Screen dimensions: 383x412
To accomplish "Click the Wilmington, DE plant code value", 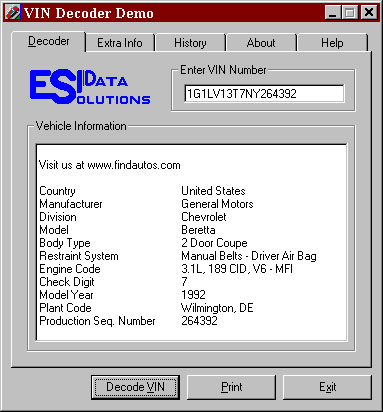I will (217, 308).
